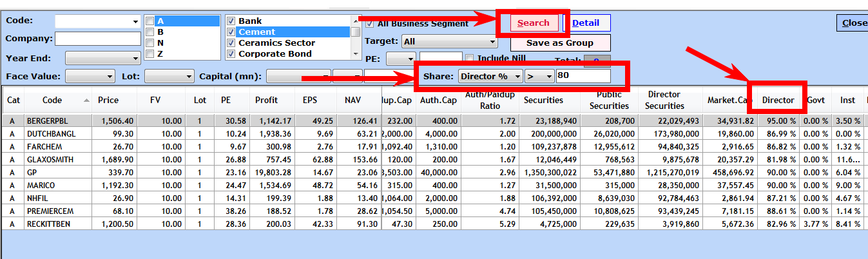This screenshot has height=259, width=868.
Task: Uncheck the Bank sector checkbox
Action: [x=231, y=21]
